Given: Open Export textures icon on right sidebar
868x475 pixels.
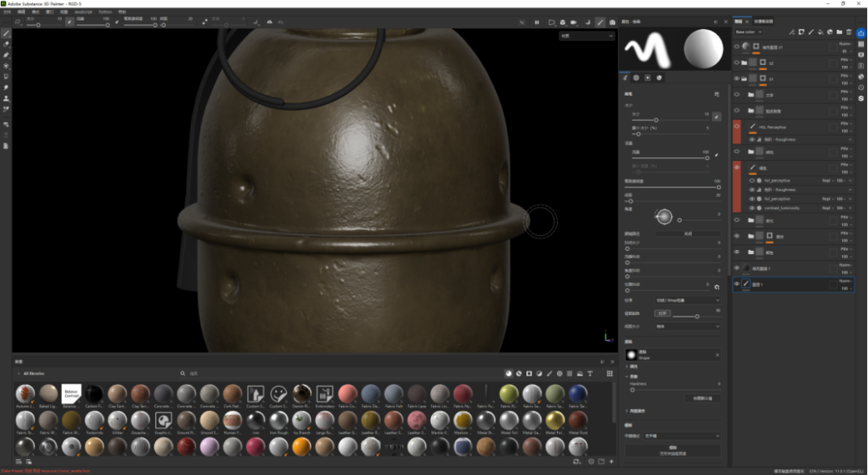Looking at the screenshot, I should tap(861, 33).
